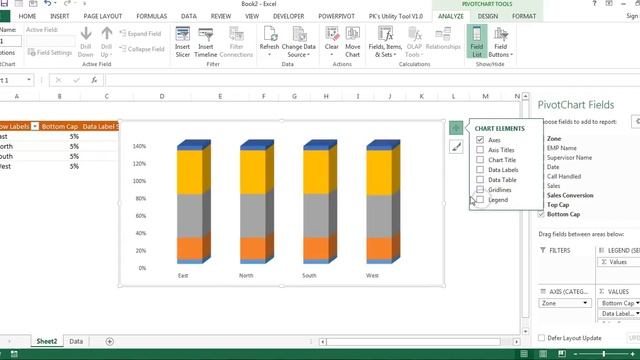Click the North grey bar segment
The image size is (640, 360).
pos(253,216)
